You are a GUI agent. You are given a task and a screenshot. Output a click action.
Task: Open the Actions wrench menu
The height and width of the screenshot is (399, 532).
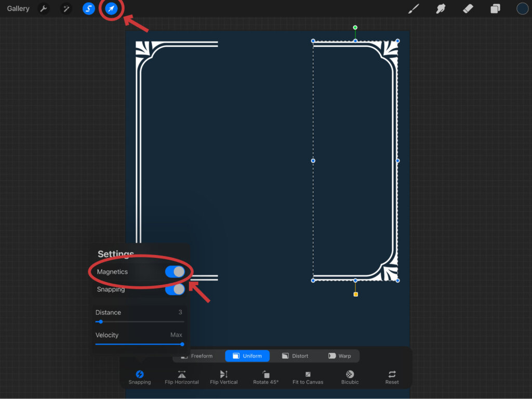click(x=44, y=9)
